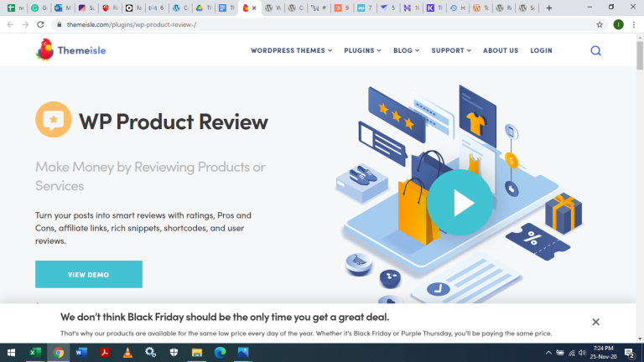Show hidden system tray icons
644x362 pixels.
coord(548,353)
